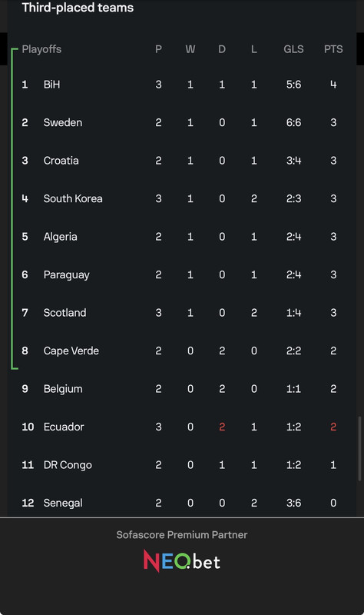Click the Playoffs legend label
Screen dimensions: 364x615
[41, 49]
